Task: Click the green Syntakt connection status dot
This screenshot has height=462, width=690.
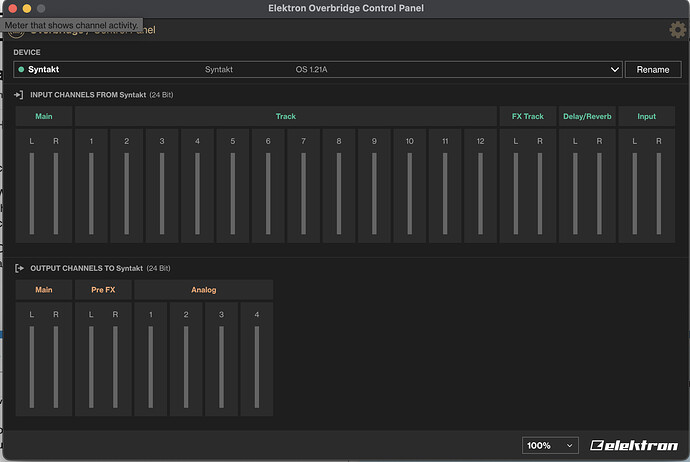Action: [x=21, y=70]
